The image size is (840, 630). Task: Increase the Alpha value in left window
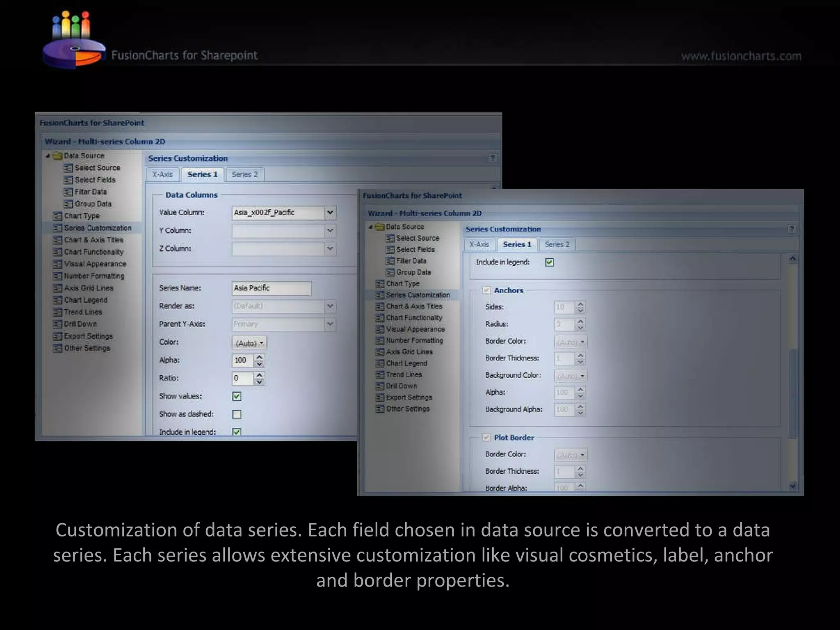pos(259,357)
